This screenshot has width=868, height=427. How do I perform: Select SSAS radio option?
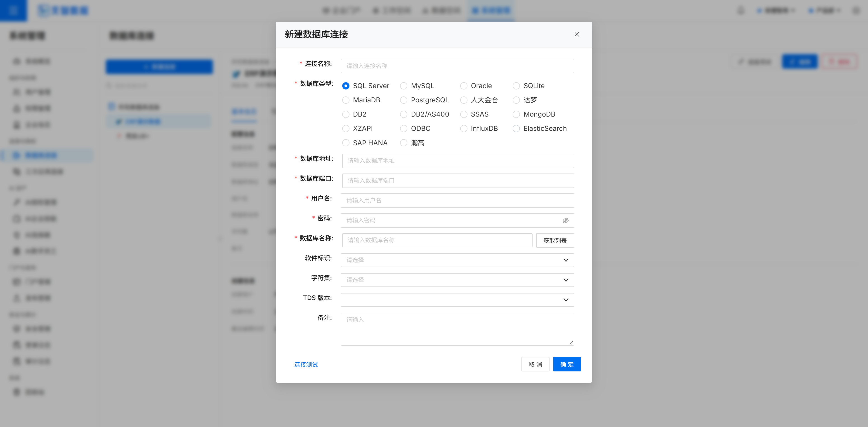click(x=464, y=114)
